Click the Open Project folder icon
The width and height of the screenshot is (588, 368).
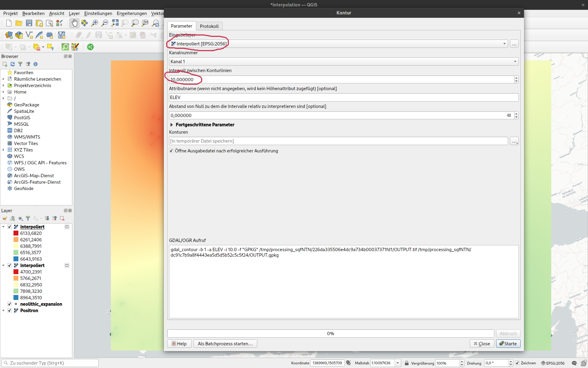click(19, 23)
